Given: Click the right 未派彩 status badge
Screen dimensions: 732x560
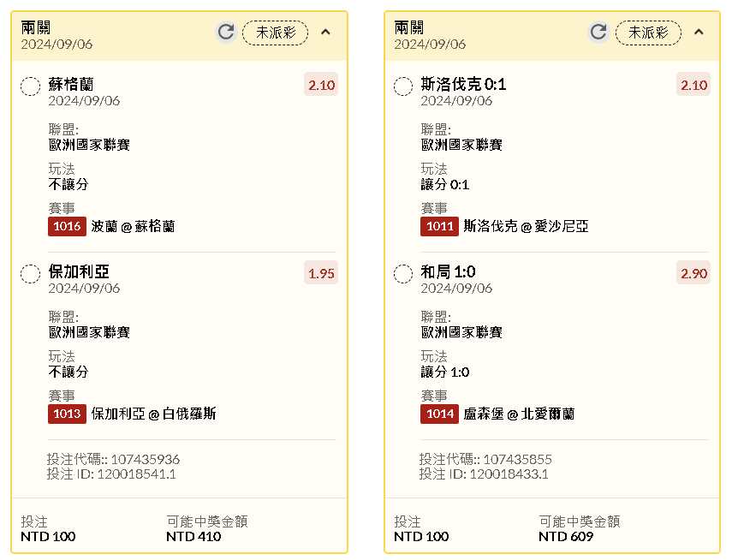Looking at the screenshot, I should tap(648, 33).
